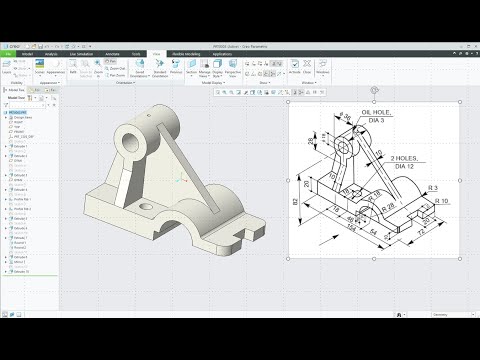
Task: Open the Scenes gallery
Action: point(40,67)
